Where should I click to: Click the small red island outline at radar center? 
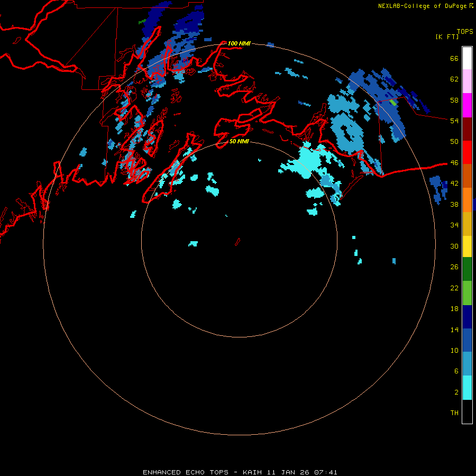point(237,242)
